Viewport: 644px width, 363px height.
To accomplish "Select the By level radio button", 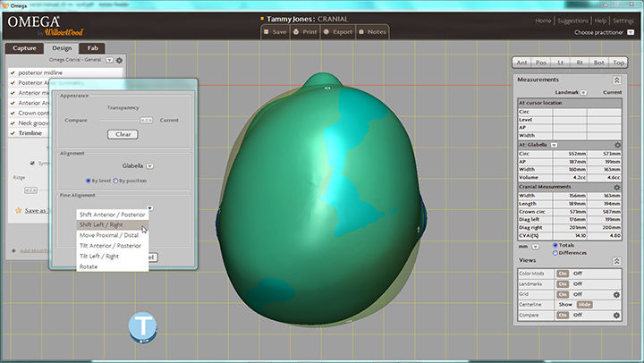I will coord(88,181).
